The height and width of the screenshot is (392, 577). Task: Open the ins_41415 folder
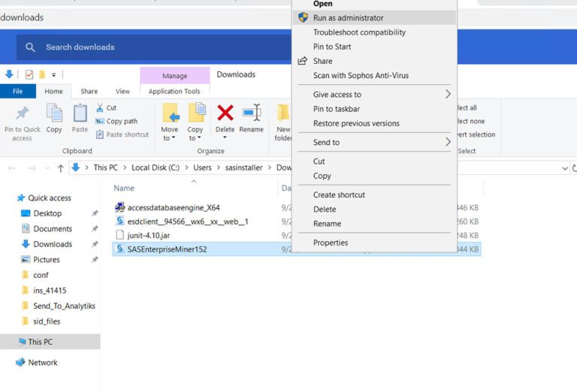pyautogui.click(x=50, y=291)
